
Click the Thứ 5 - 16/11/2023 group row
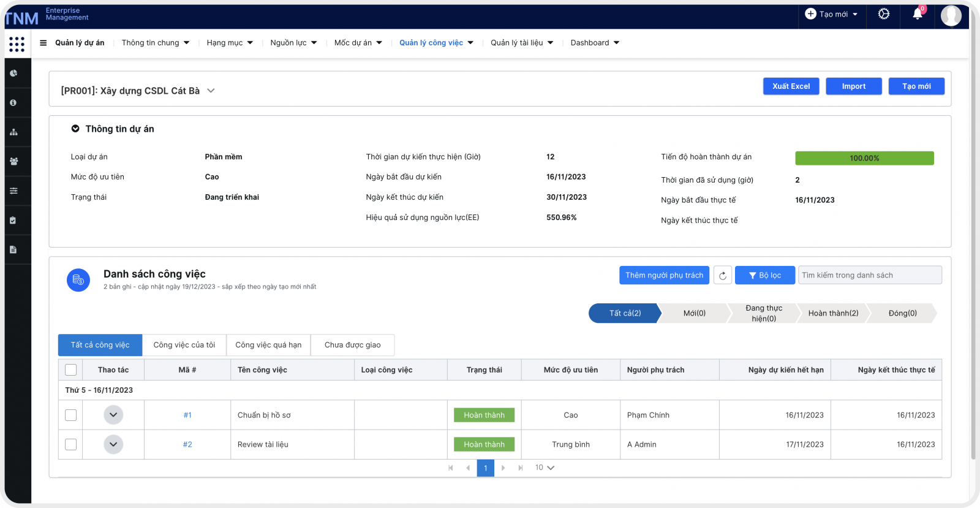500,390
